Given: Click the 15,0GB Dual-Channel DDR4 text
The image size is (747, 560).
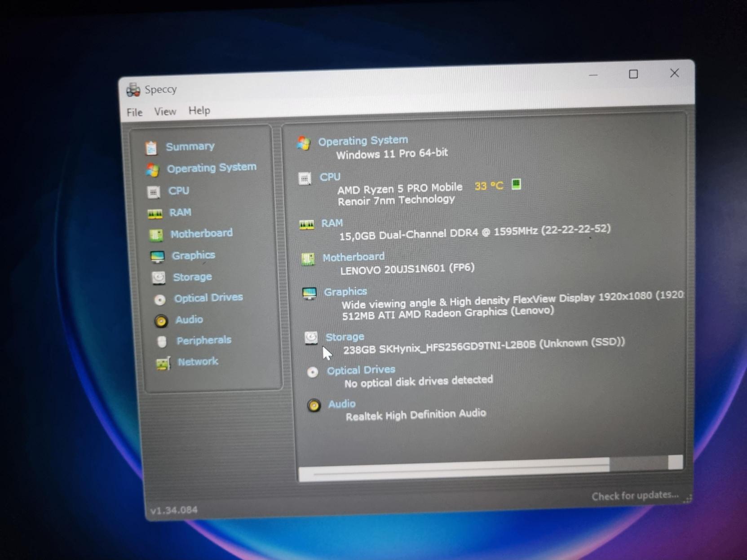Looking at the screenshot, I should point(475,233).
